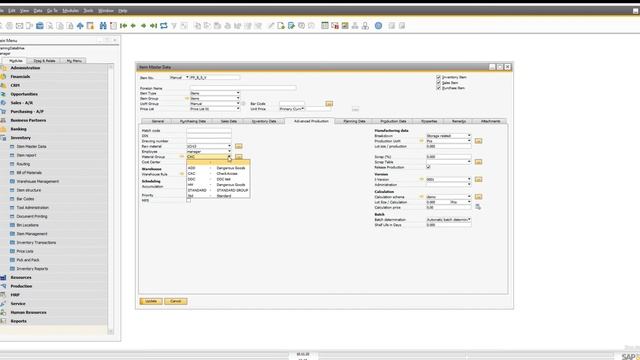
Task: Choose ADD Dangerous Goods option in list
Action: pyautogui.click(x=218, y=168)
